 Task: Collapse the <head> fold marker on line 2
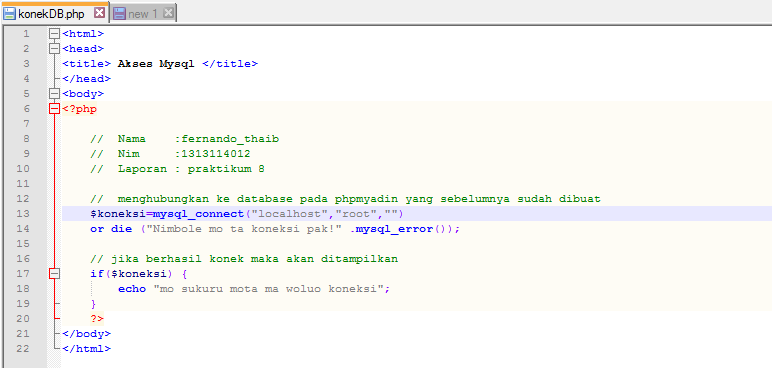[55, 49]
